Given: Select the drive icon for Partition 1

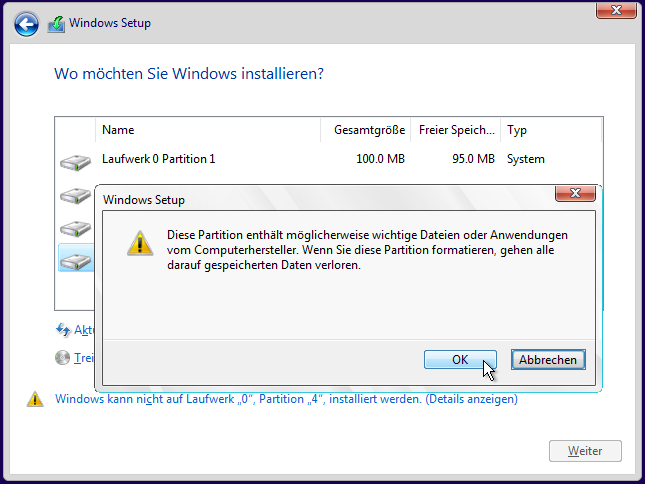Looking at the screenshot, I should pyautogui.click(x=75, y=162).
